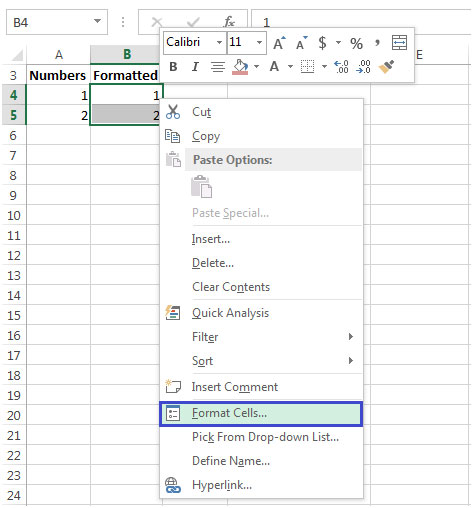The height and width of the screenshot is (508, 473).
Task: Select the column B header
Action: click(x=127, y=54)
